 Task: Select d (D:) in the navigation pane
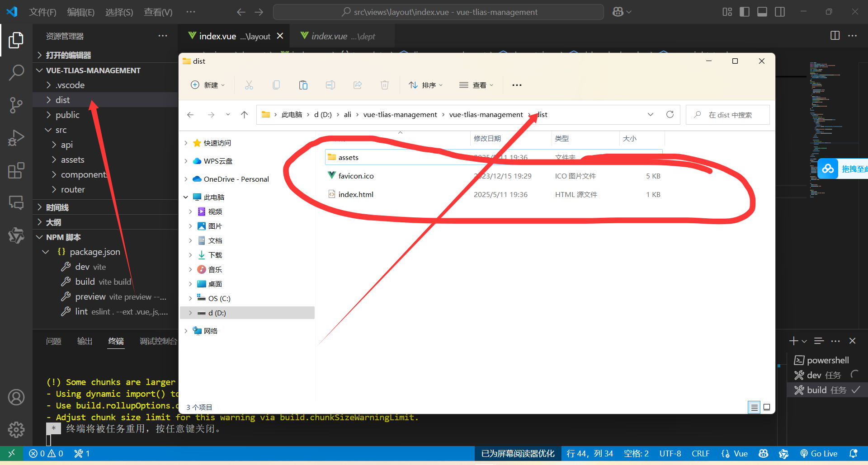point(247,313)
